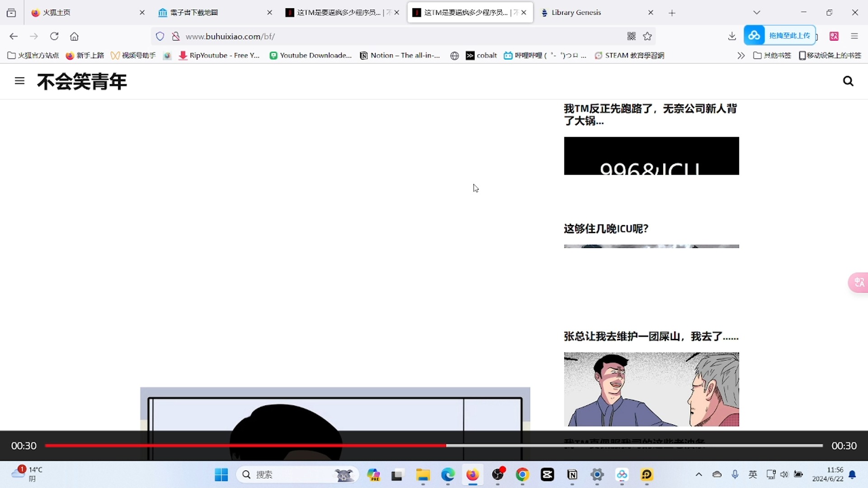Click 拖拽至此上传 upload button
Image resolution: width=868 pixels, height=488 pixels.
(x=780, y=35)
